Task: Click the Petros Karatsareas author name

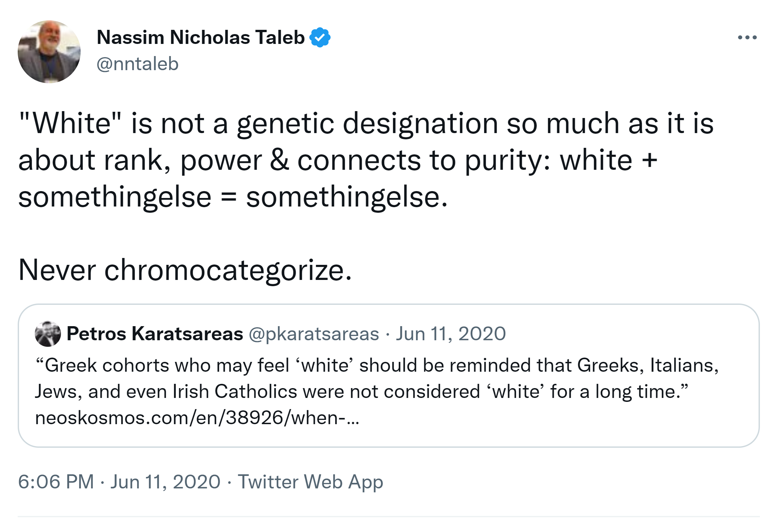Action: click(x=155, y=334)
